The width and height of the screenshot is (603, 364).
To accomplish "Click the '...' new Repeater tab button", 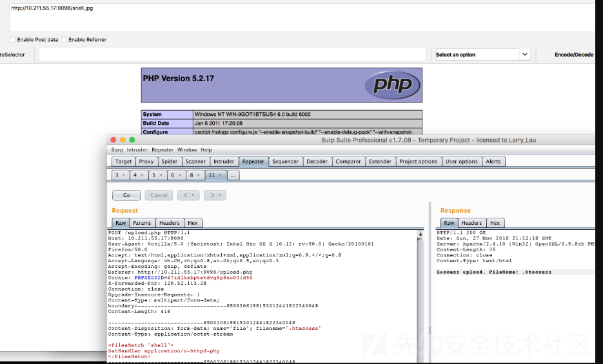I will [x=233, y=175].
